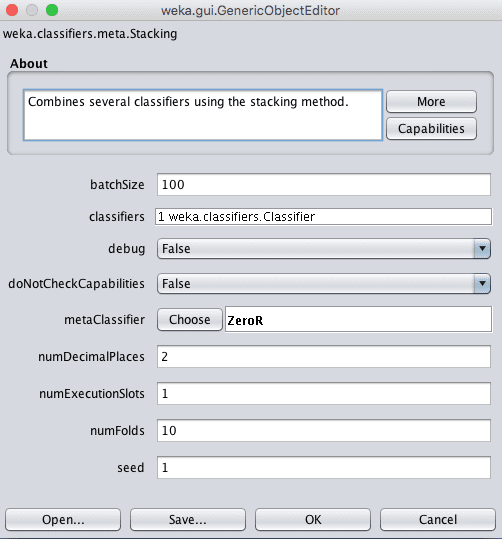The image size is (502, 539).
Task: Open the Capabilities info button
Action: 431,129
